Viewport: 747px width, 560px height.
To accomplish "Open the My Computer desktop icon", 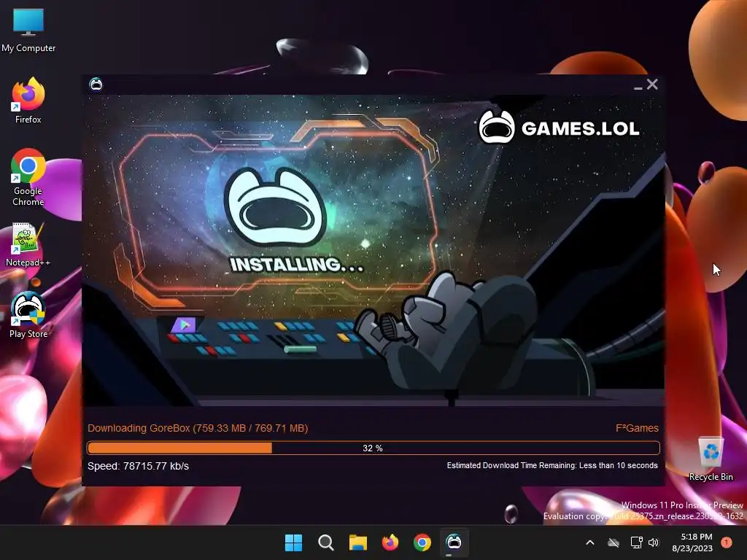I will point(28,31).
